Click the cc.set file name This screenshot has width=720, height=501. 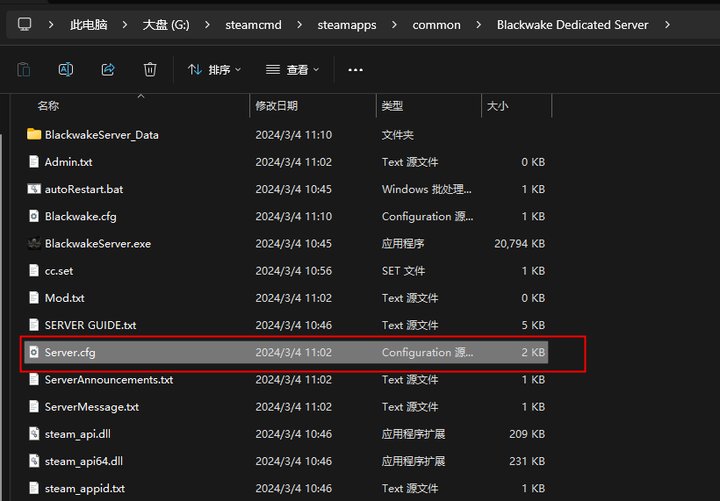[59, 271]
